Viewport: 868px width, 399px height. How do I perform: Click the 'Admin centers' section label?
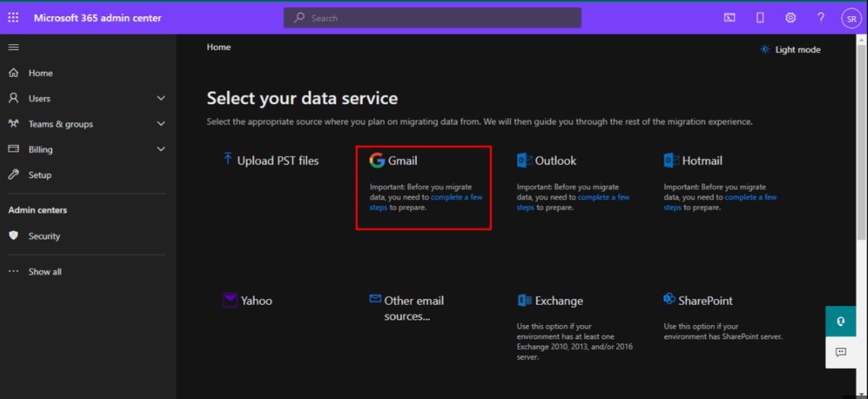pos(38,210)
